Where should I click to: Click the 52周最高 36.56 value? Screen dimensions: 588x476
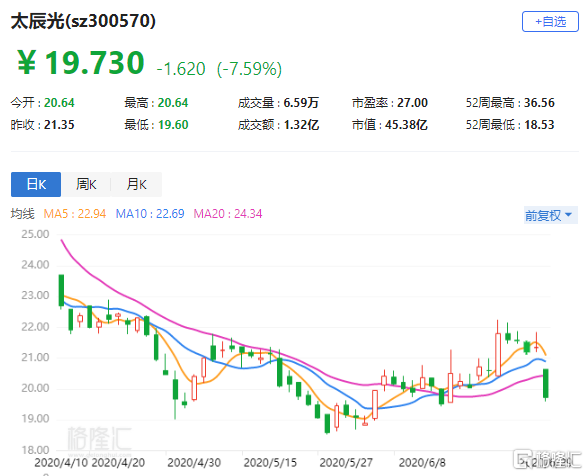[x=539, y=102]
